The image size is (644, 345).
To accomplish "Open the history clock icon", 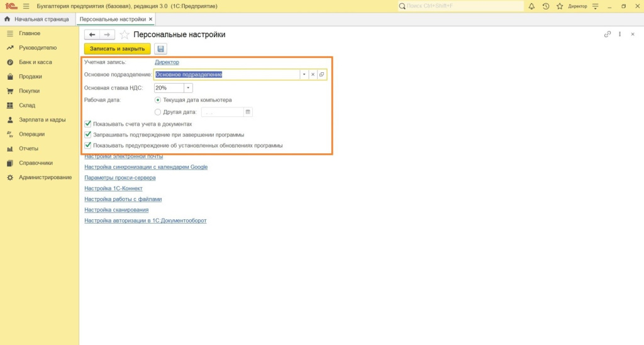I will pos(545,6).
